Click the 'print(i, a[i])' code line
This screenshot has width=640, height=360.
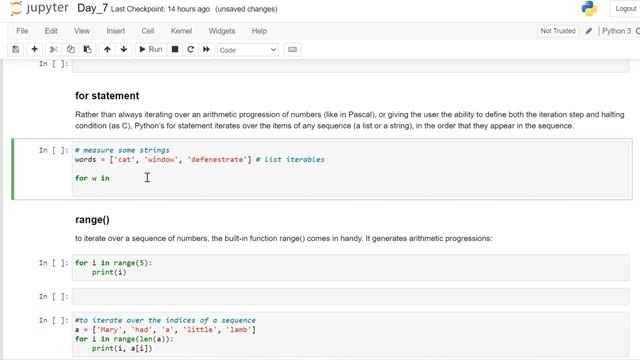[122, 348]
